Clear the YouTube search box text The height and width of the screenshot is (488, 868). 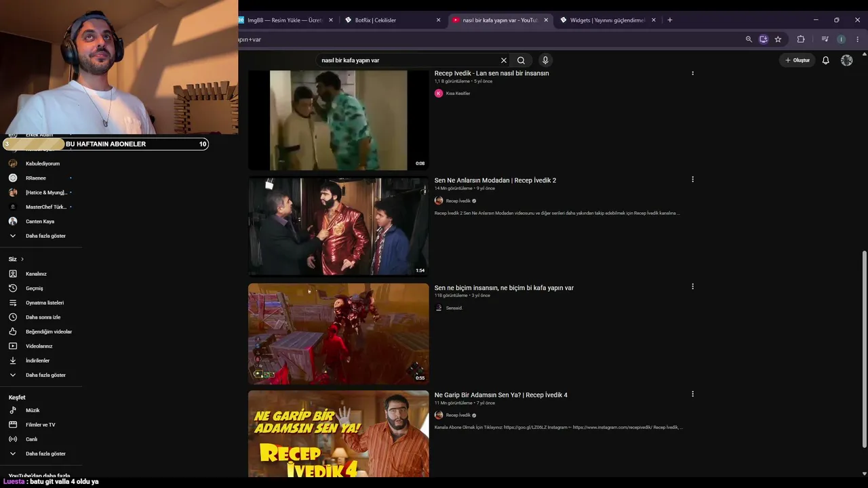click(x=504, y=60)
